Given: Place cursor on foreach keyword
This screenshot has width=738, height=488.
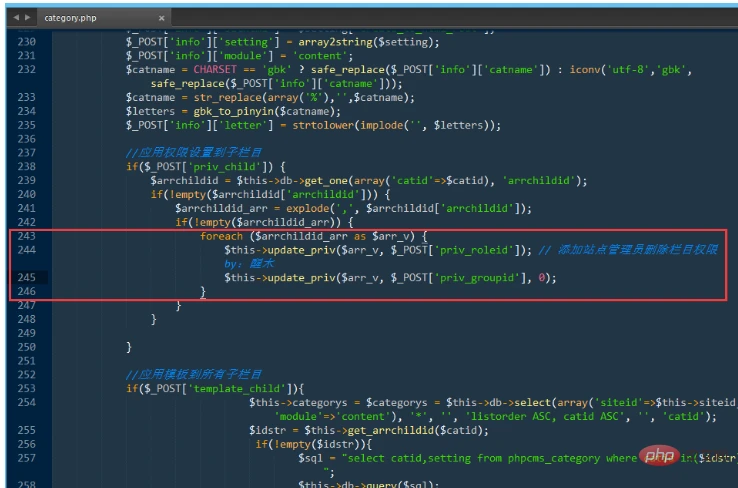Looking at the screenshot, I should [x=221, y=236].
